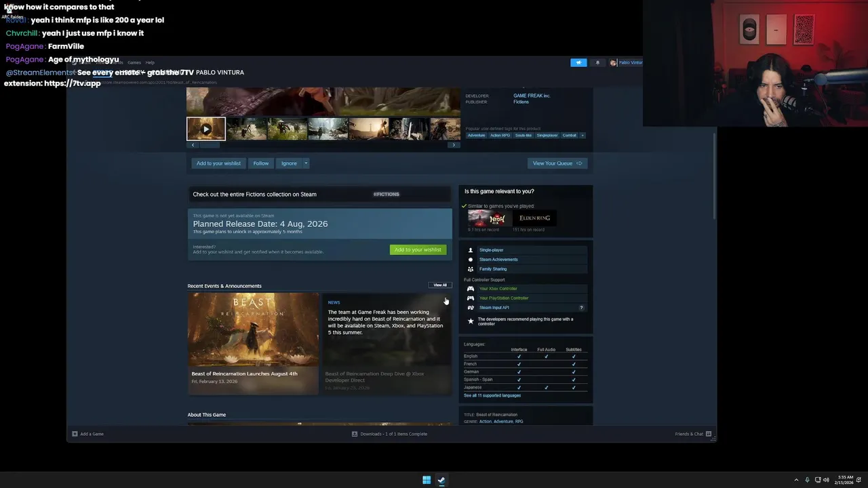
Task: Click Planned Release Date text
Action: tap(260, 224)
